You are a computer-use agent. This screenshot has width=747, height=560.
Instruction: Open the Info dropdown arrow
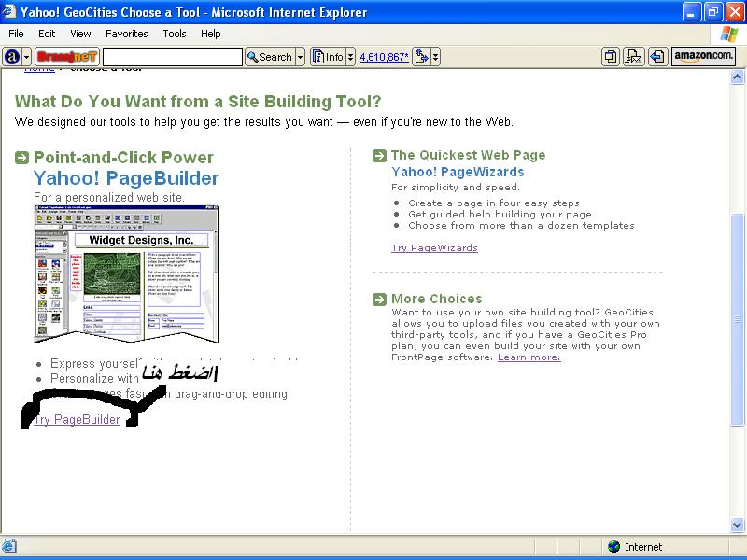pyautogui.click(x=351, y=57)
